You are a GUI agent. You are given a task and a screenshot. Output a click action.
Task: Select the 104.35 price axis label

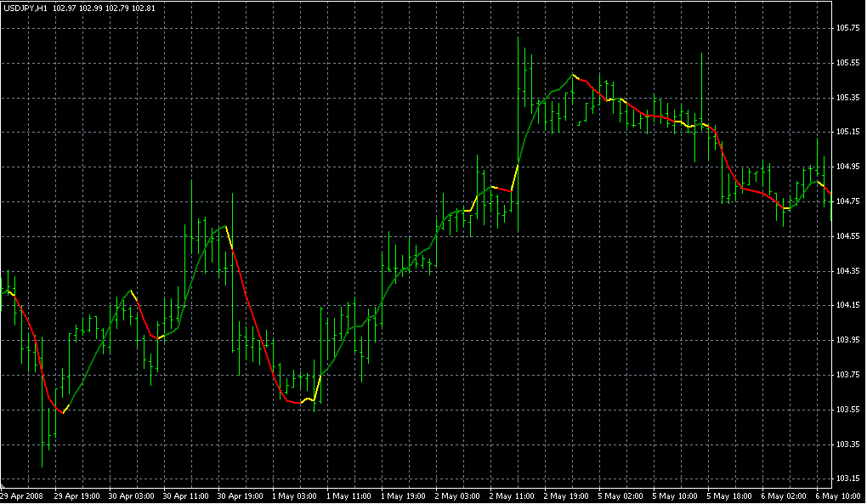click(847, 271)
